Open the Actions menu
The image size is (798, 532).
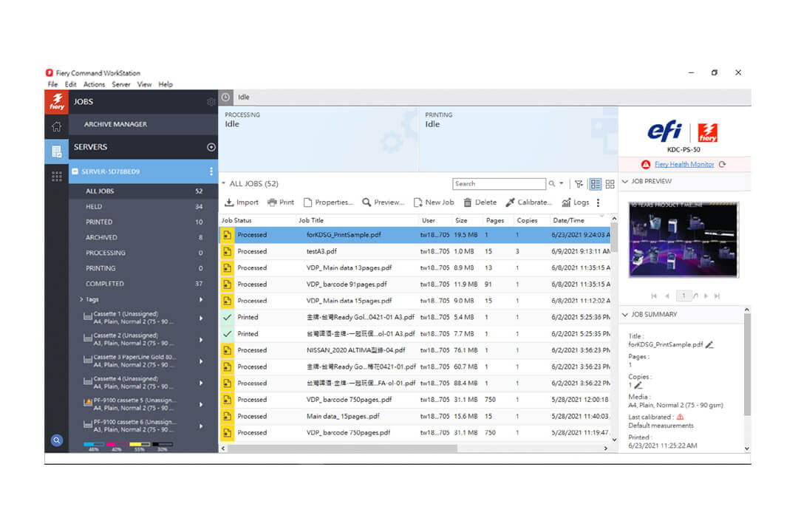[94, 84]
